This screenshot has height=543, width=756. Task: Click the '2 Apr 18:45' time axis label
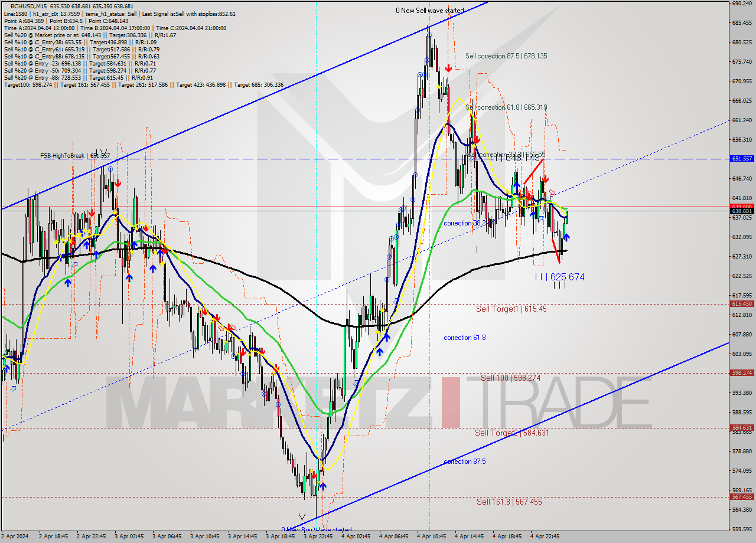tap(53, 537)
